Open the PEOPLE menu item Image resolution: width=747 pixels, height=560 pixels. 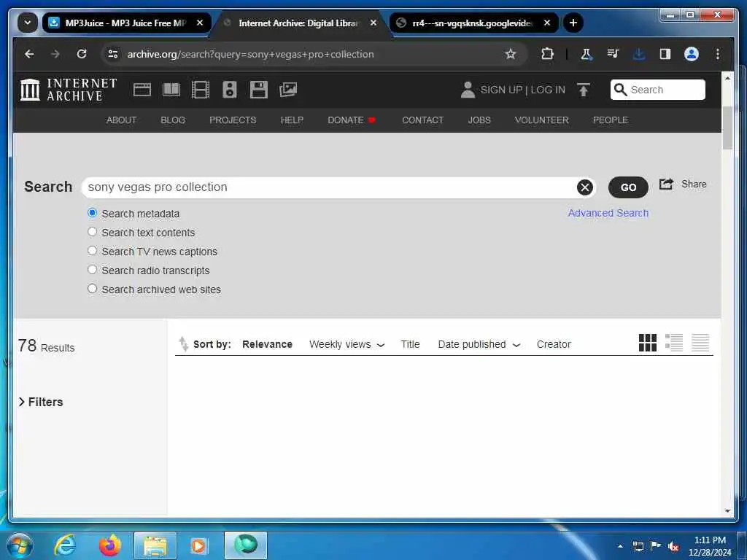[x=611, y=120]
